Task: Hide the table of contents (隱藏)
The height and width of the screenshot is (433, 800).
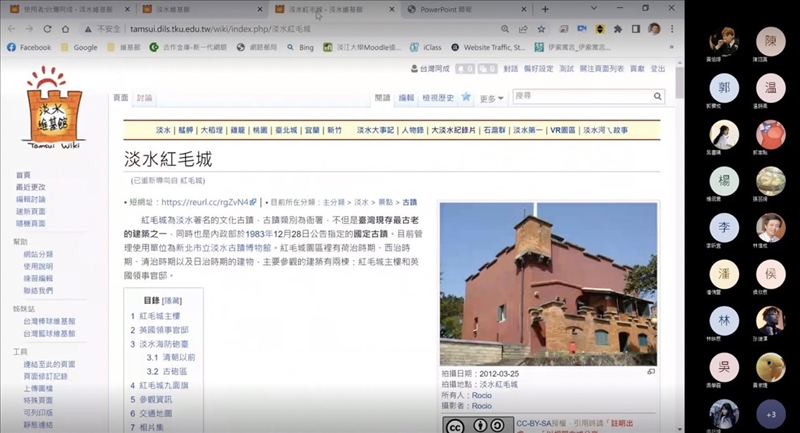Action: (172, 300)
